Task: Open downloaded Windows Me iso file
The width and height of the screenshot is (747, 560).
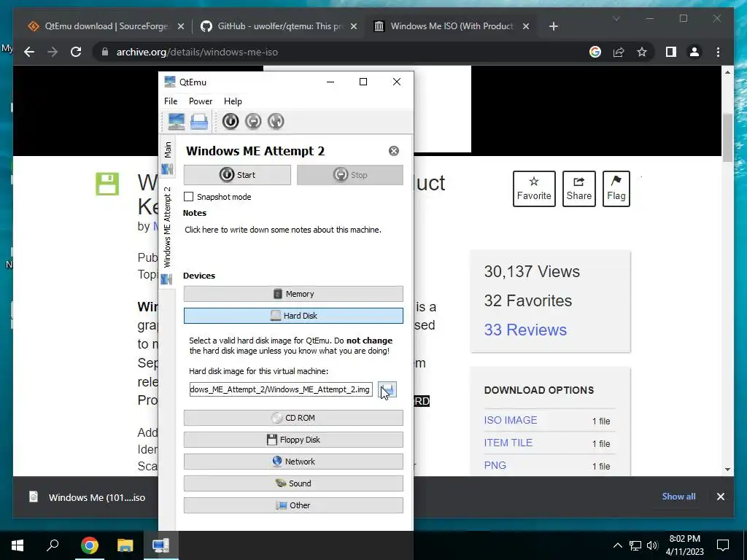Action: point(88,497)
